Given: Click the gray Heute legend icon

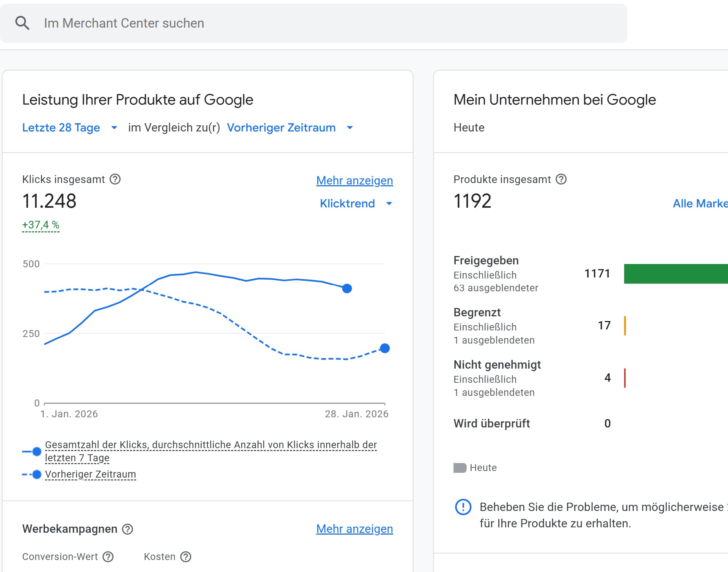Looking at the screenshot, I should click(x=460, y=468).
